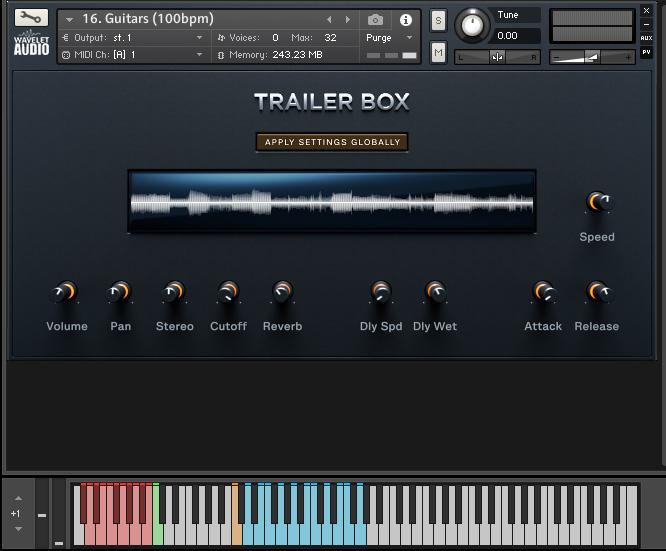This screenshot has height=551, width=666.
Task: Click the Attack knob
Action: (543, 292)
